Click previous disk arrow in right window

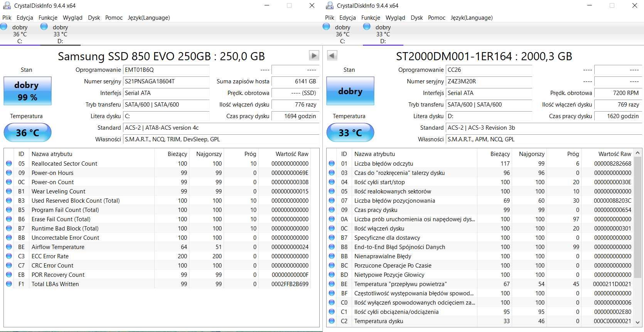pyautogui.click(x=332, y=56)
